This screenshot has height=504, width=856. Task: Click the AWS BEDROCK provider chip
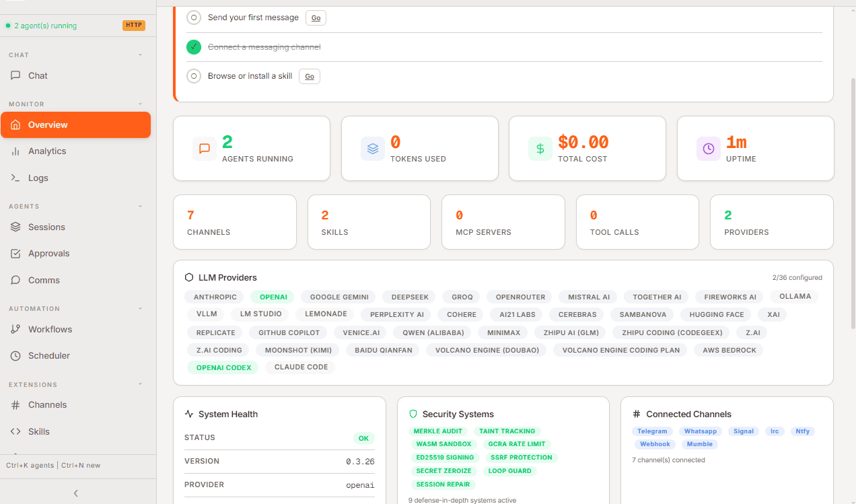(729, 350)
